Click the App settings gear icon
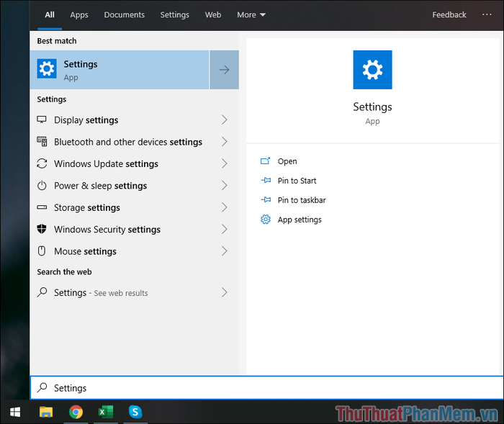This screenshot has height=424, width=504. [x=266, y=220]
